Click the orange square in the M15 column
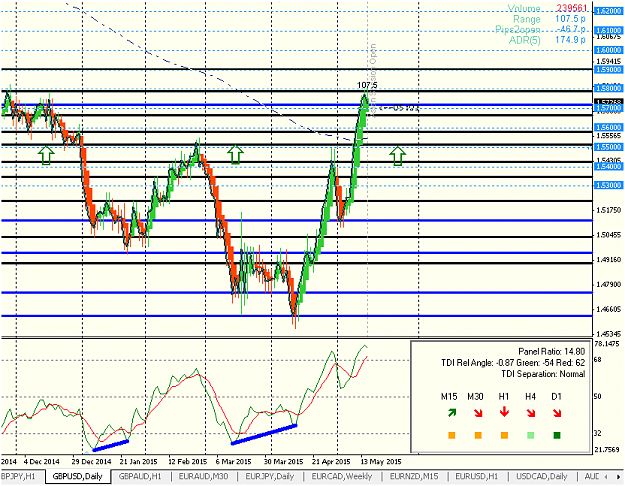This screenshot has width=625, height=486. pos(452,435)
